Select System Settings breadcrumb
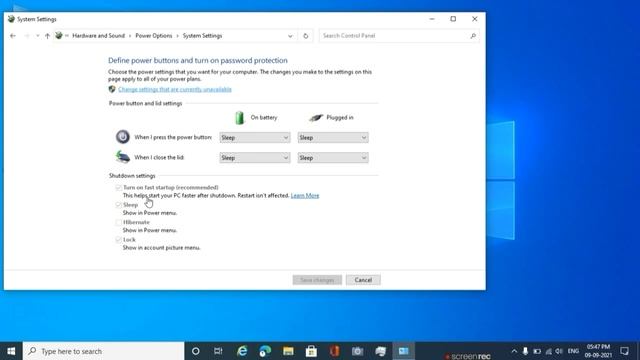The width and height of the screenshot is (640, 360). tap(202, 36)
